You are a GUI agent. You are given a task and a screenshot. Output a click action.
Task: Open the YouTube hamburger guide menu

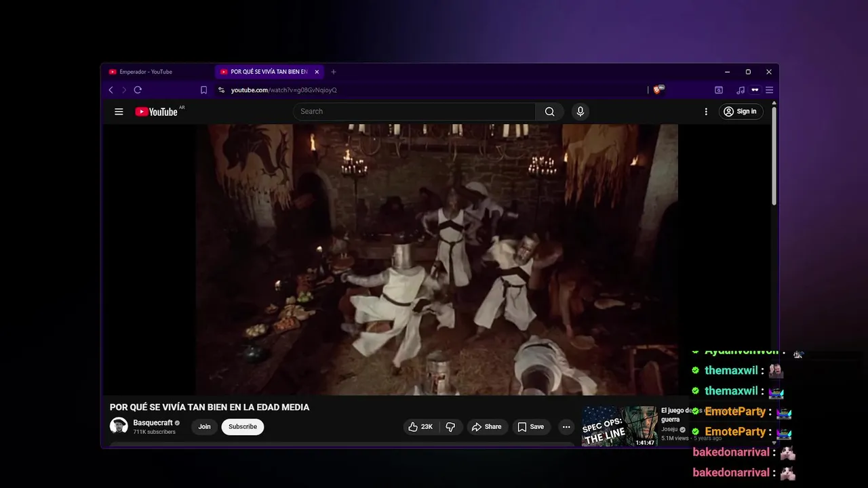tap(119, 112)
